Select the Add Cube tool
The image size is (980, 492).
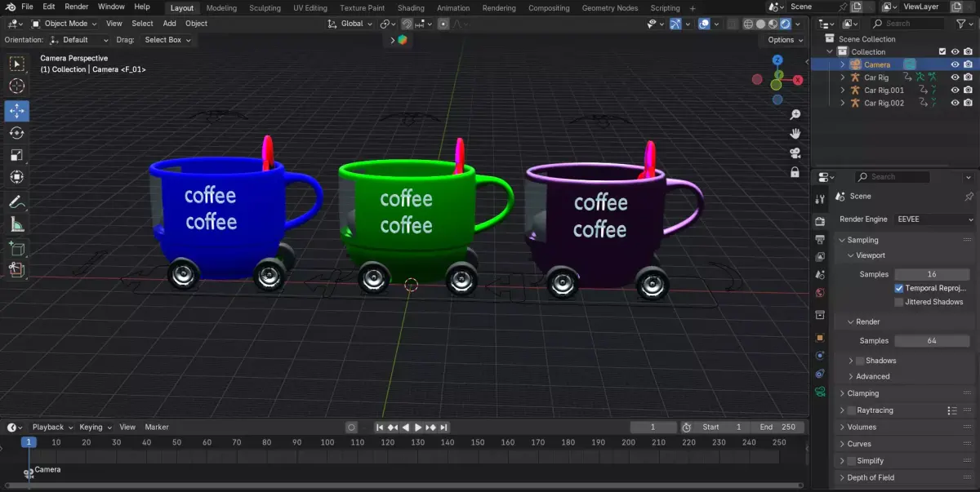17,248
